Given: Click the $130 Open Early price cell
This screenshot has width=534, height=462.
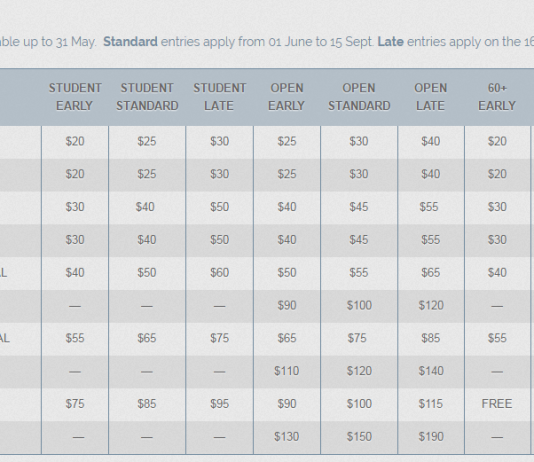Looking at the screenshot, I should coord(286,437).
